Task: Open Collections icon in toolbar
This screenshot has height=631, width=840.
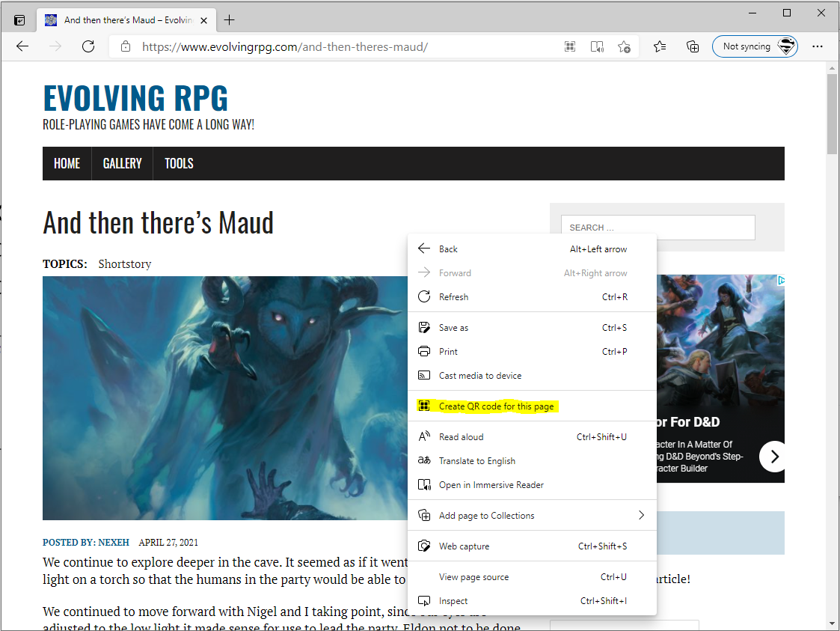Action: pyautogui.click(x=693, y=46)
